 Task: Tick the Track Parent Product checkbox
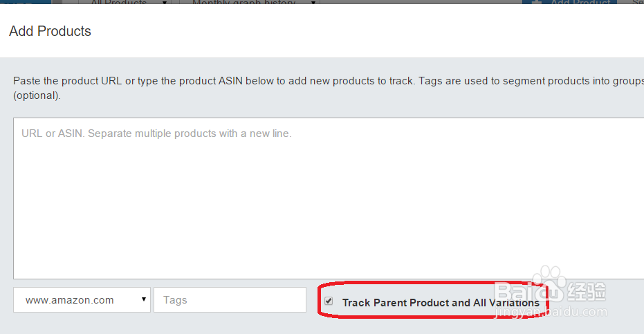point(329,301)
